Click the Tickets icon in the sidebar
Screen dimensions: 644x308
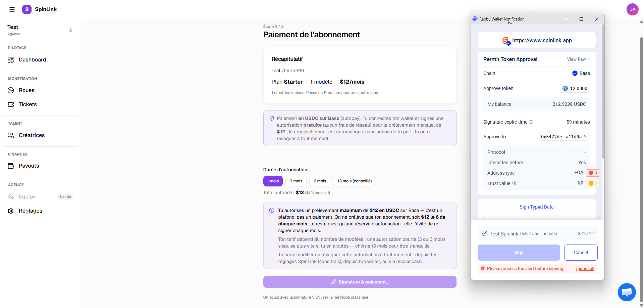(11, 104)
